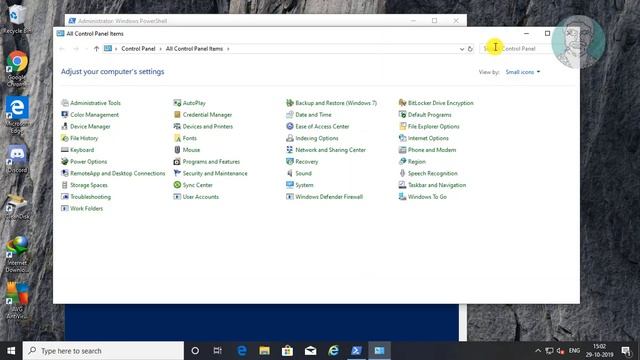Open the Discord desktop shortcut
The width and height of the screenshot is (640, 360).
click(x=17, y=159)
